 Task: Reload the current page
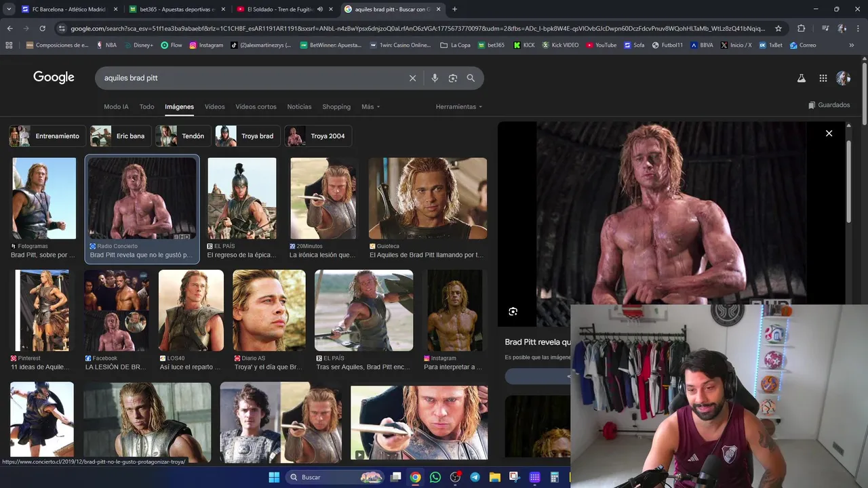pos(42,28)
